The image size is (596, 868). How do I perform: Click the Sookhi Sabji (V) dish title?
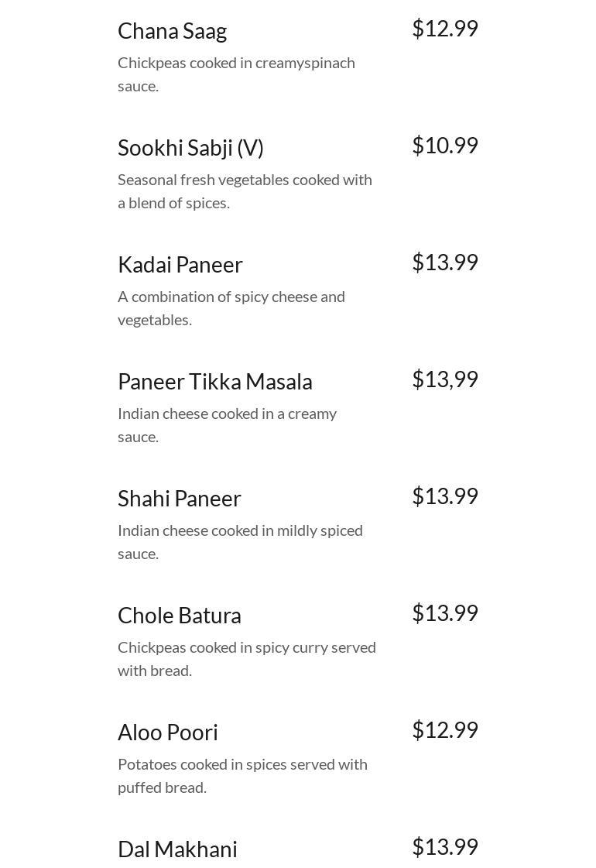coord(190,148)
